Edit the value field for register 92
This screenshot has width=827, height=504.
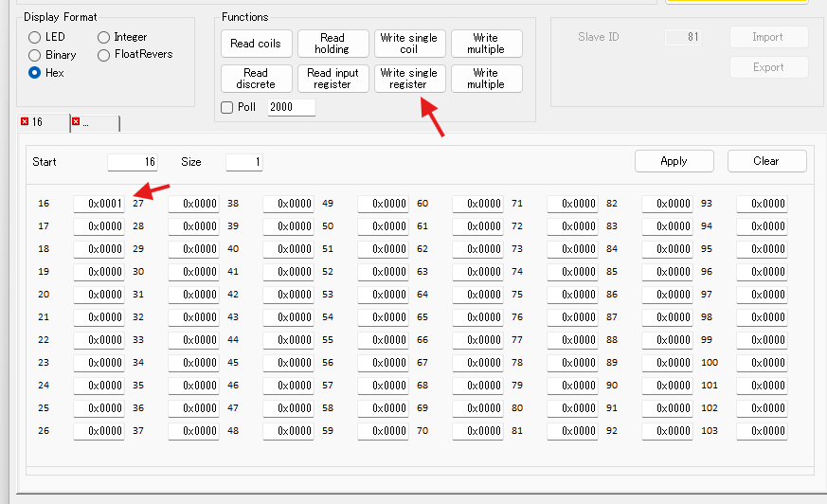(x=667, y=431)
